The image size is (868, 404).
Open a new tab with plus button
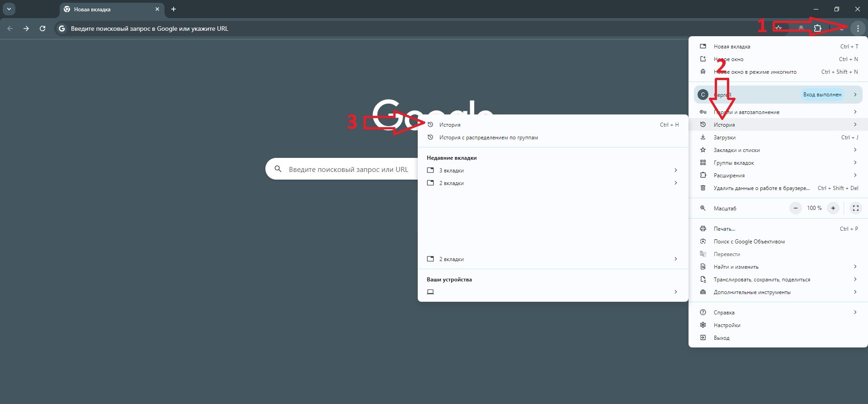coord(174,9)
